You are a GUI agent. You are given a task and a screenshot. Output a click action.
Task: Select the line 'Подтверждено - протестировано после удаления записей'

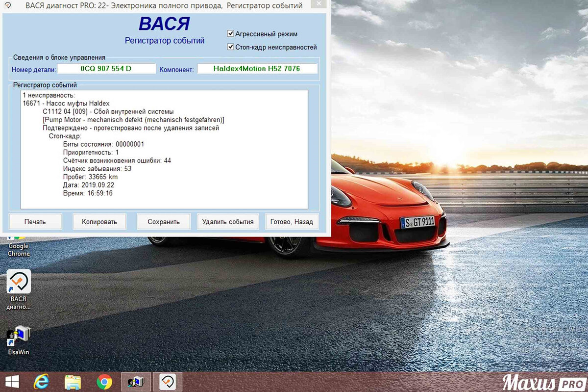tap(131, 128)
